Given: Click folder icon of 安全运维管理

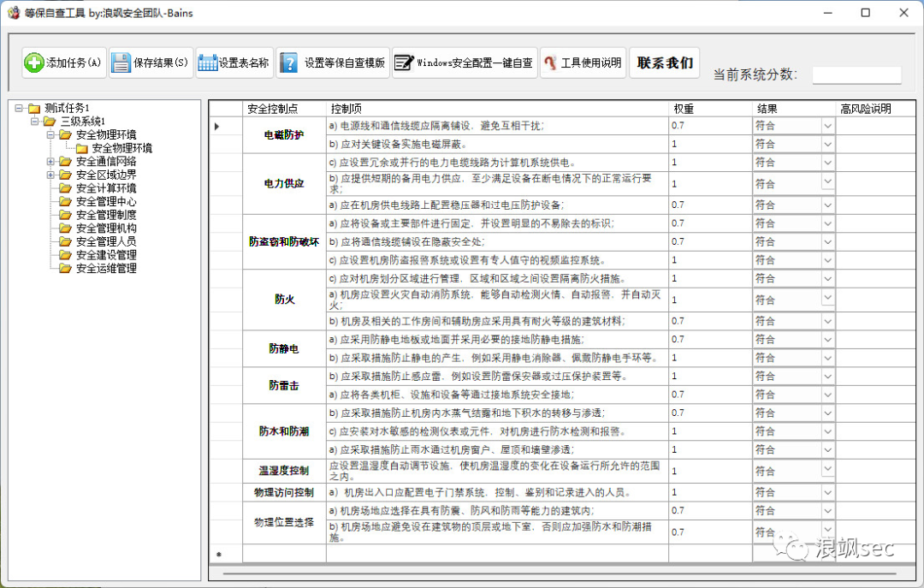Looking at the screenshot, I should (x=65, y=269).
